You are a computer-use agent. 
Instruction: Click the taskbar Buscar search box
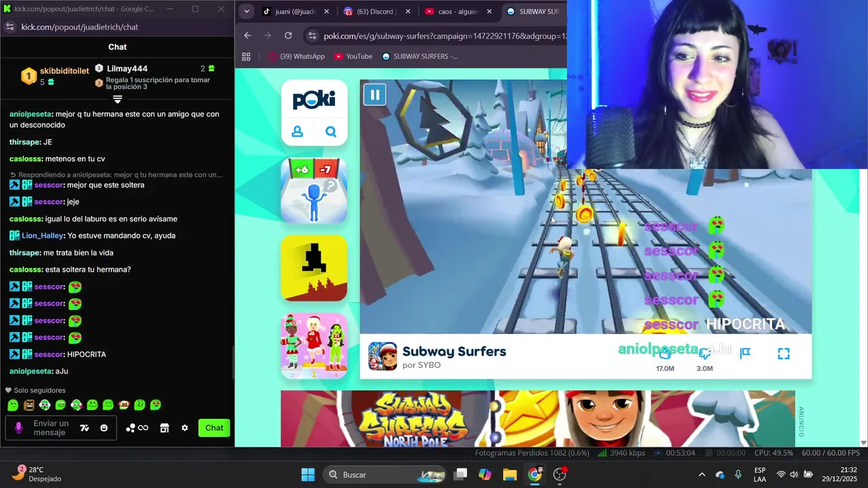click(x=384, y=474)
